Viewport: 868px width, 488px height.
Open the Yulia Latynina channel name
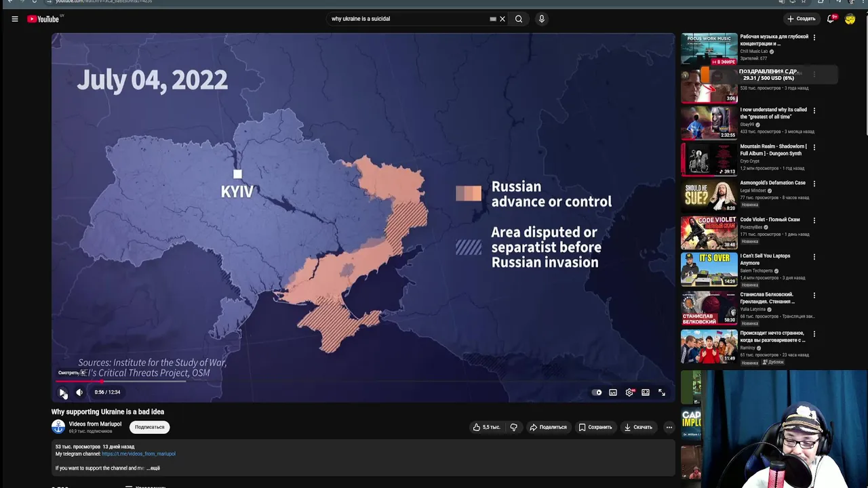coord(753,309)
